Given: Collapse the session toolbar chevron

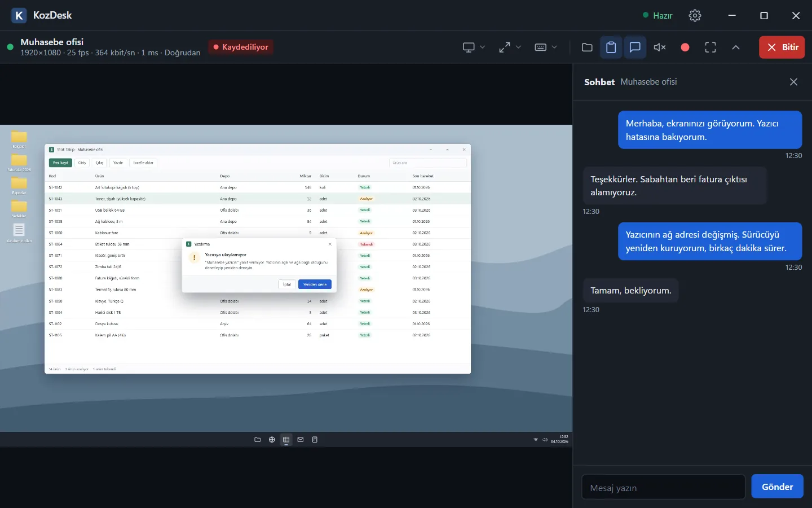Looking at the screenshot, I should coord(736,47).
